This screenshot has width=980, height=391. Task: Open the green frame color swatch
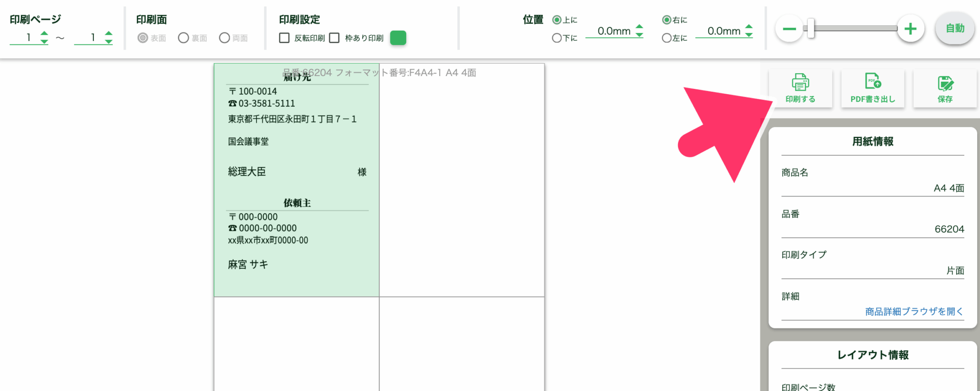point(398,38)
